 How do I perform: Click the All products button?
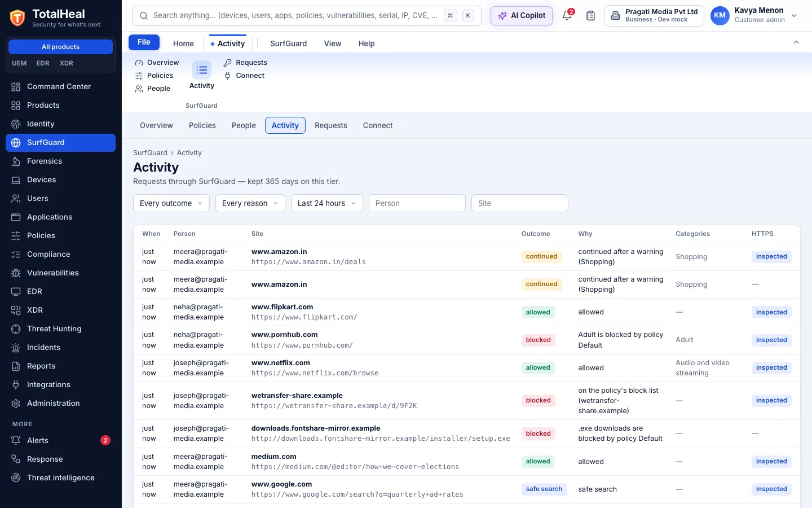60,47
